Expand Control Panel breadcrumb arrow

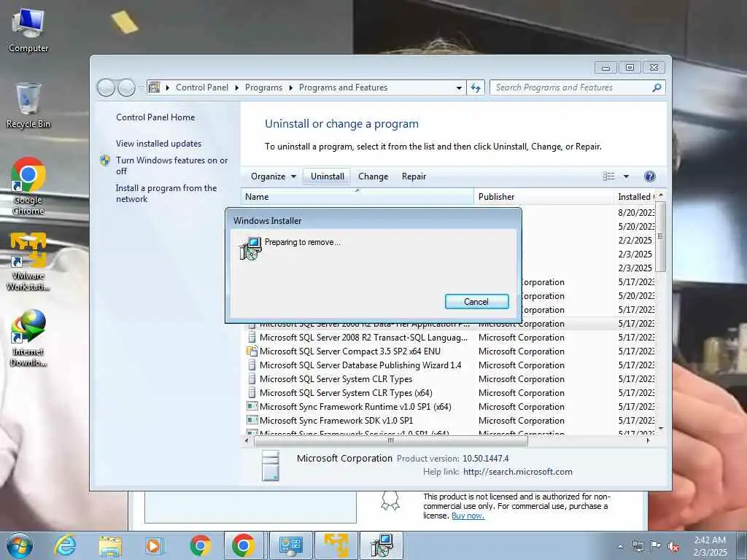coord(237,87)
